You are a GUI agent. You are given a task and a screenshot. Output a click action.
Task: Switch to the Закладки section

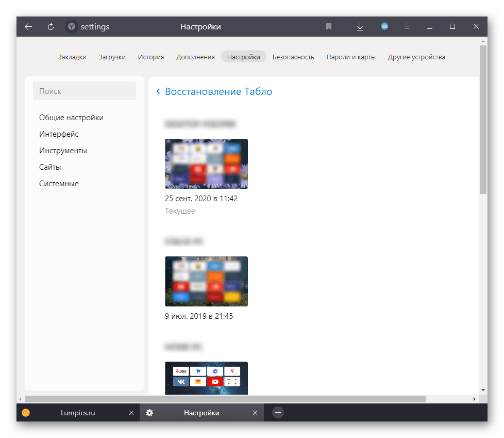[x=72, y=57]
